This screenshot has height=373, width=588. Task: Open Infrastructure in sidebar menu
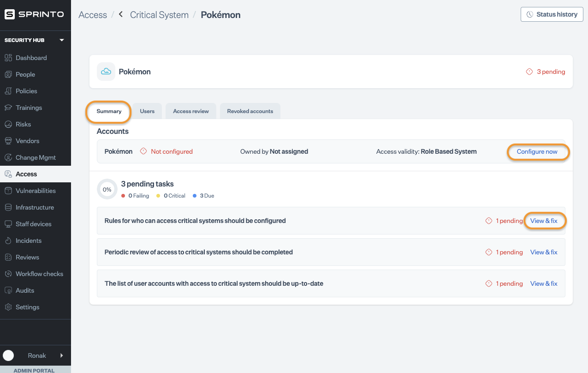[36, 207]
